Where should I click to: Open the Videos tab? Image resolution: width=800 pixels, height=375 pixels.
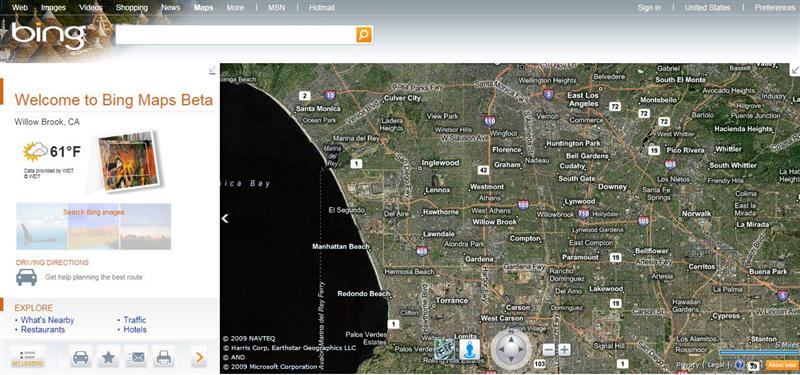click(91, 8)
